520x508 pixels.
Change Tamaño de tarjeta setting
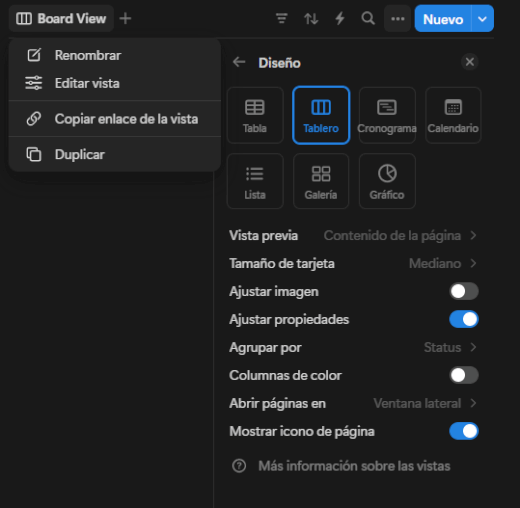[x=353, y=264]
